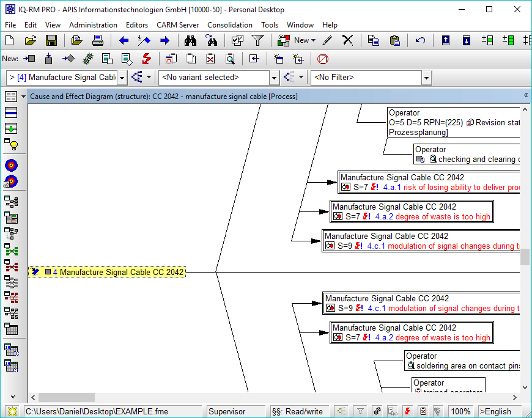The image size is (532, 418).
Task: Save using the floppy disk icon
Action: pyautogui.click(x=51, y=41)
